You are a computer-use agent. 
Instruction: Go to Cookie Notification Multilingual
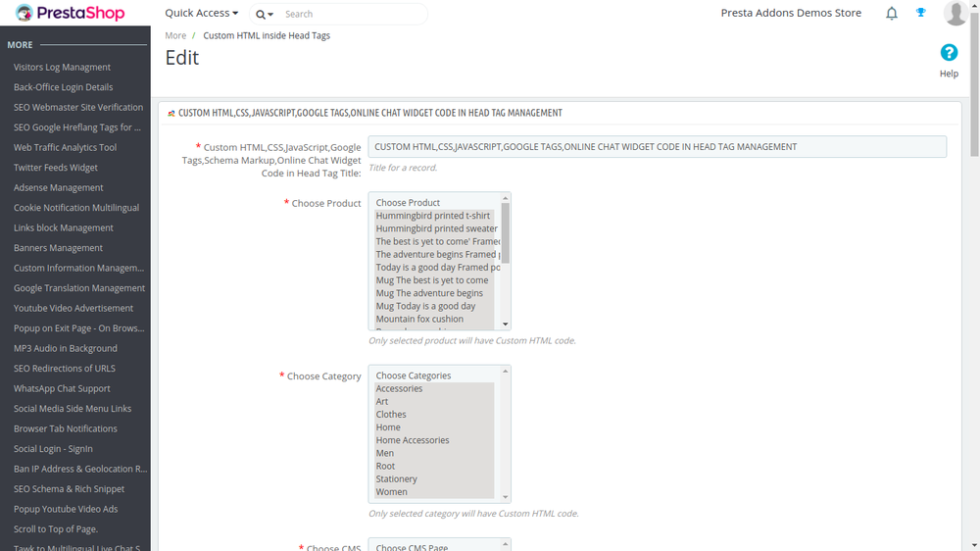76,208
